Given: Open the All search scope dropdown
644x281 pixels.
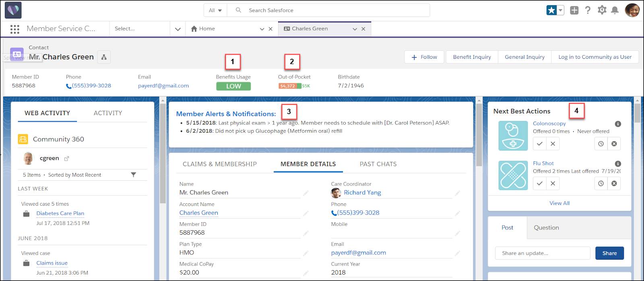Looking at the screenshot, I should [x=216, y=10].
